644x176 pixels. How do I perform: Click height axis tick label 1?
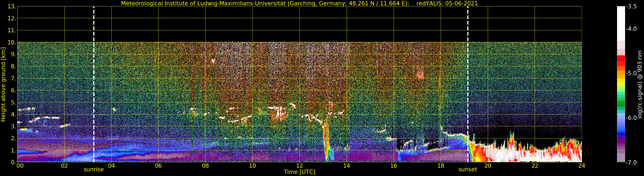[x=13, y=150]
